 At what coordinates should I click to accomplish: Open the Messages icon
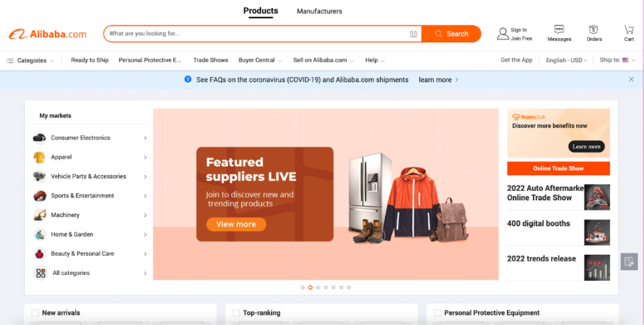pyautogui.click(x=559, y=29)
